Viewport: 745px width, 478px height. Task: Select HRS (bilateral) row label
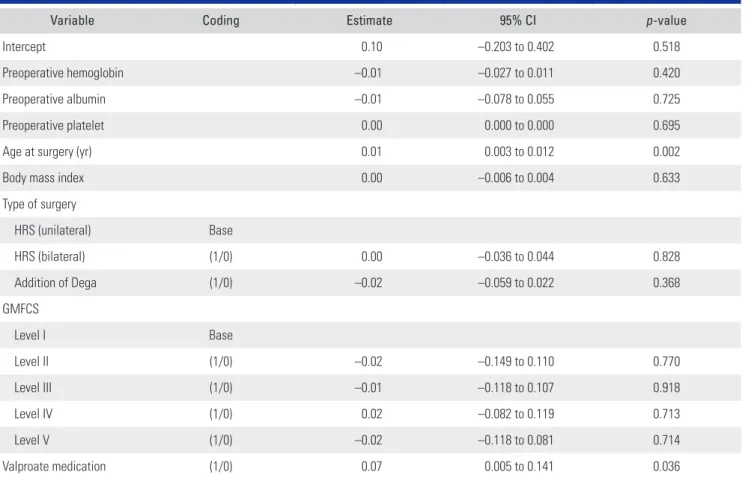49,257
